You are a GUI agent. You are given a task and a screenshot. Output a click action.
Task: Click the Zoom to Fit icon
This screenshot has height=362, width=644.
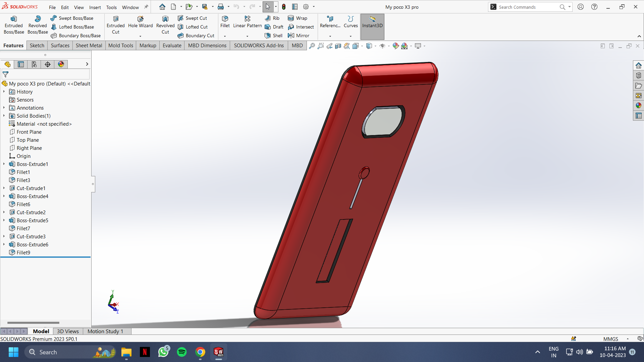312,46
